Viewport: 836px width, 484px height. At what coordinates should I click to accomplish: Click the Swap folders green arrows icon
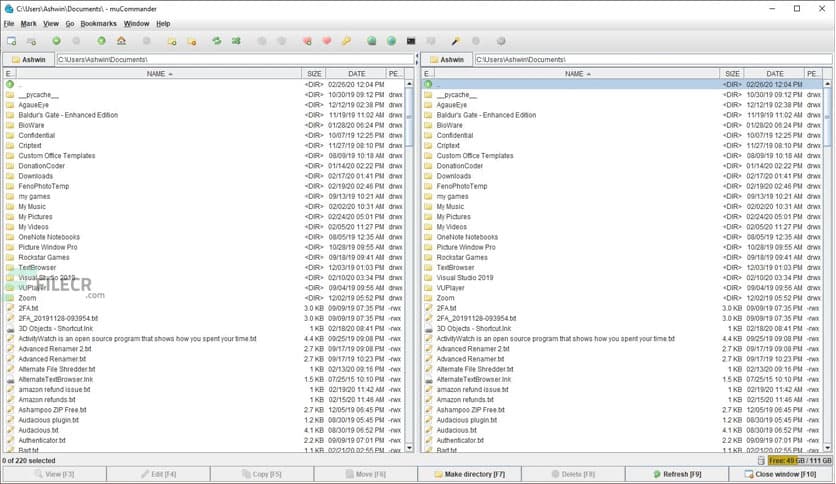pos(216,41)
